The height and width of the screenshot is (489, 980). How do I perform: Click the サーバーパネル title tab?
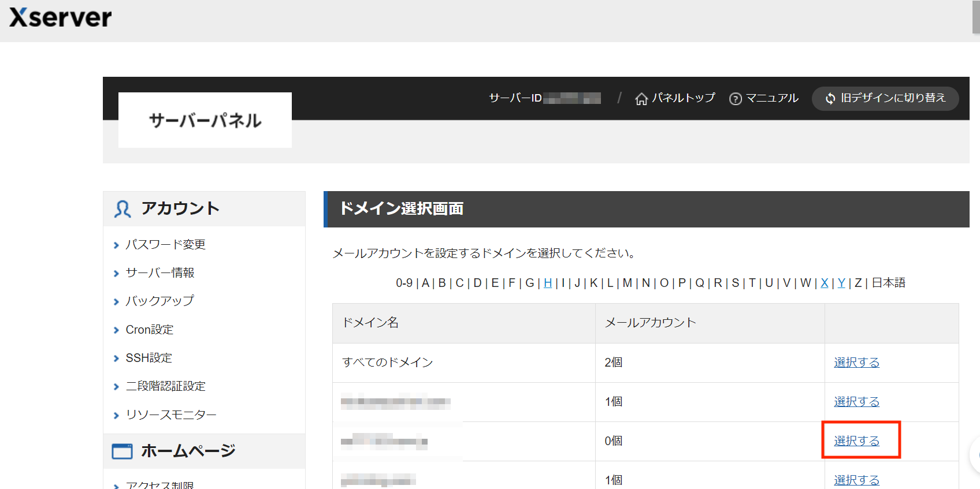pyautogui.click(x=205, y=120)
